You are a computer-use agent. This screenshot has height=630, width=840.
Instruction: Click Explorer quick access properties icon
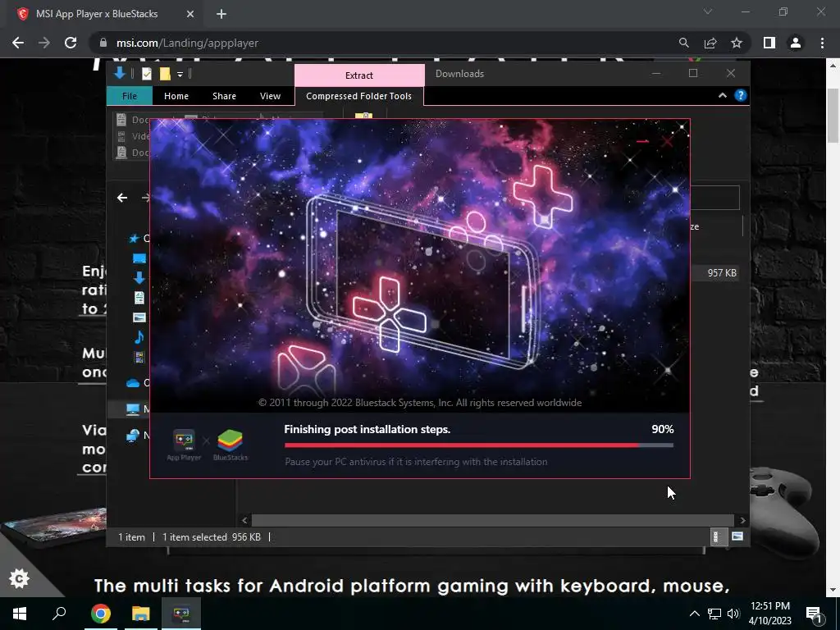pyautogui.click(x=147, y=74)
